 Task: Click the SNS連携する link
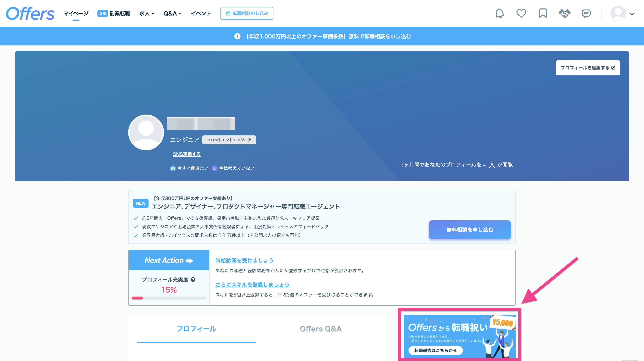pos(187,154)
